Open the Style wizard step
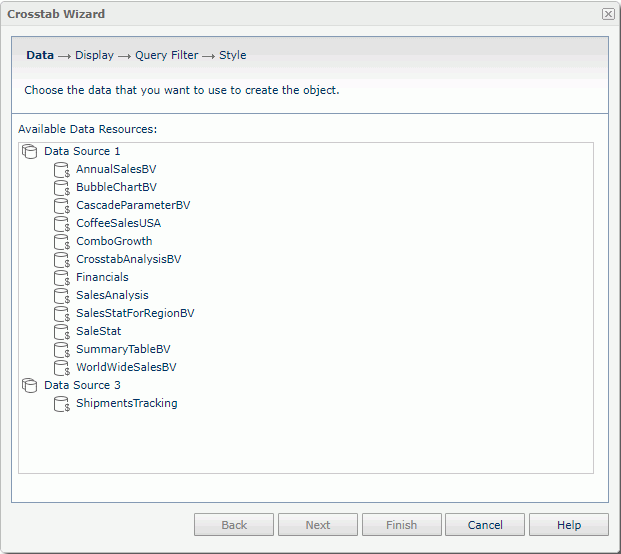This screenshot has height=554, width=621. tap(232, 56)
